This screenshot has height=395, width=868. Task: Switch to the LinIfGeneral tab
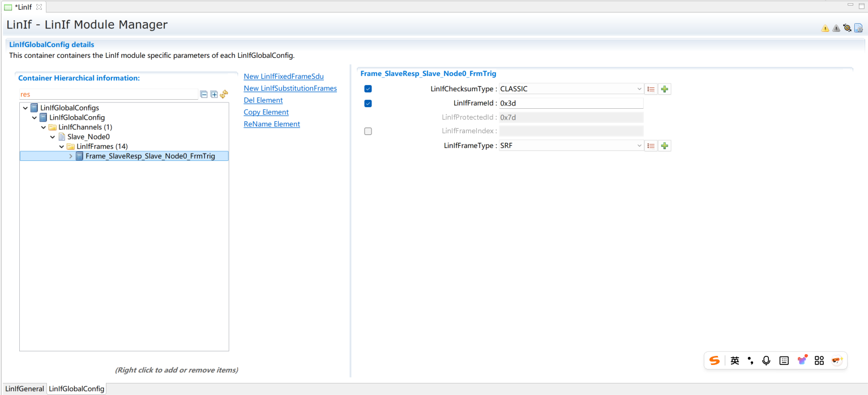coord(24,389)
